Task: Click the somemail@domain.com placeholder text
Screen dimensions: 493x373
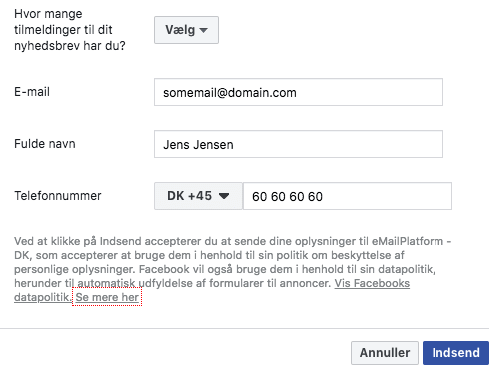Action: tap(230, 93)
